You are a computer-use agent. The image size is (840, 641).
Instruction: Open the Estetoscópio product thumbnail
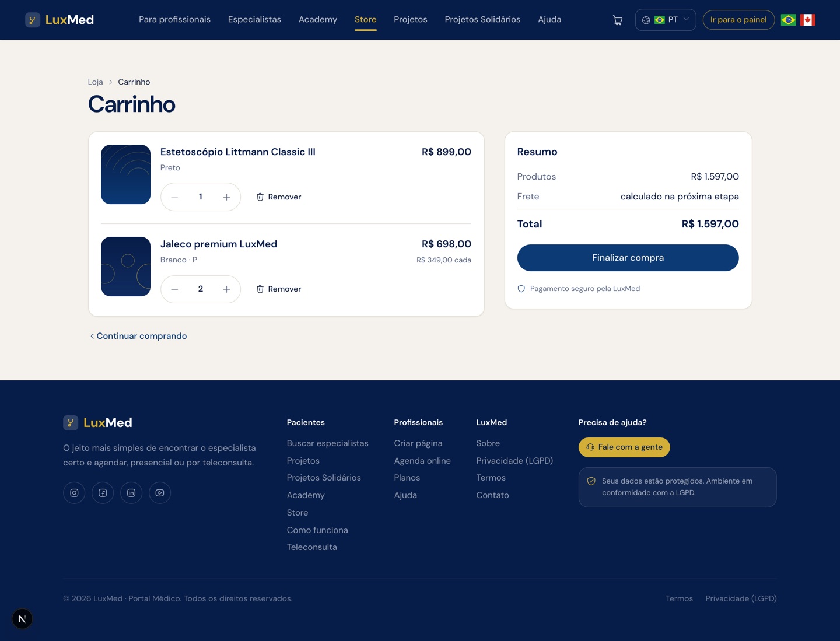125,174
